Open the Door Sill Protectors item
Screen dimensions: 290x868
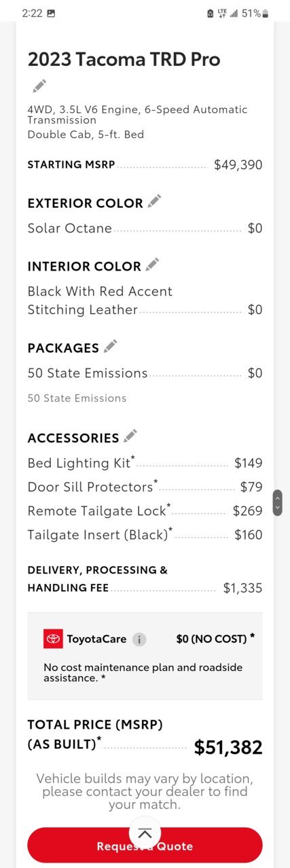click(145, 487)
